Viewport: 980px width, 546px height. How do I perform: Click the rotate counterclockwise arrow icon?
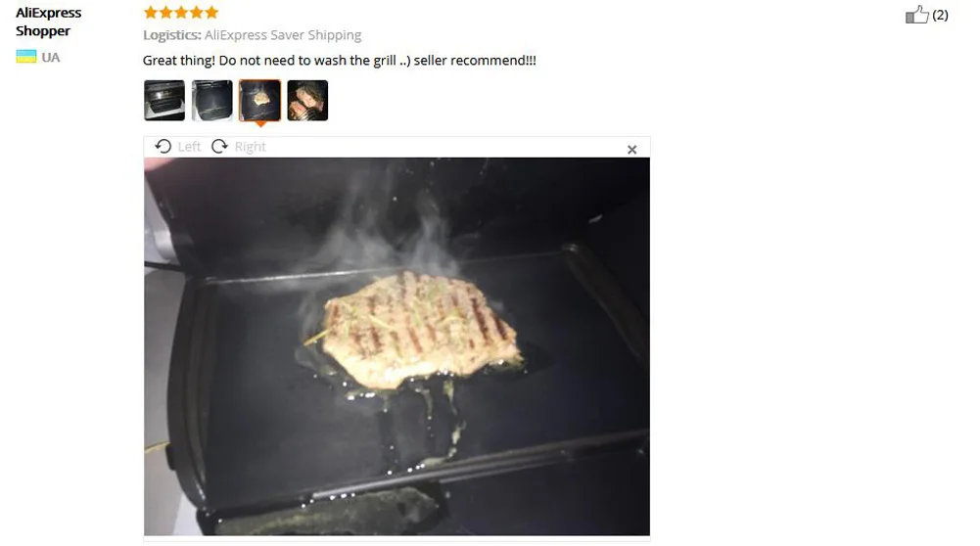coord(163,146)
